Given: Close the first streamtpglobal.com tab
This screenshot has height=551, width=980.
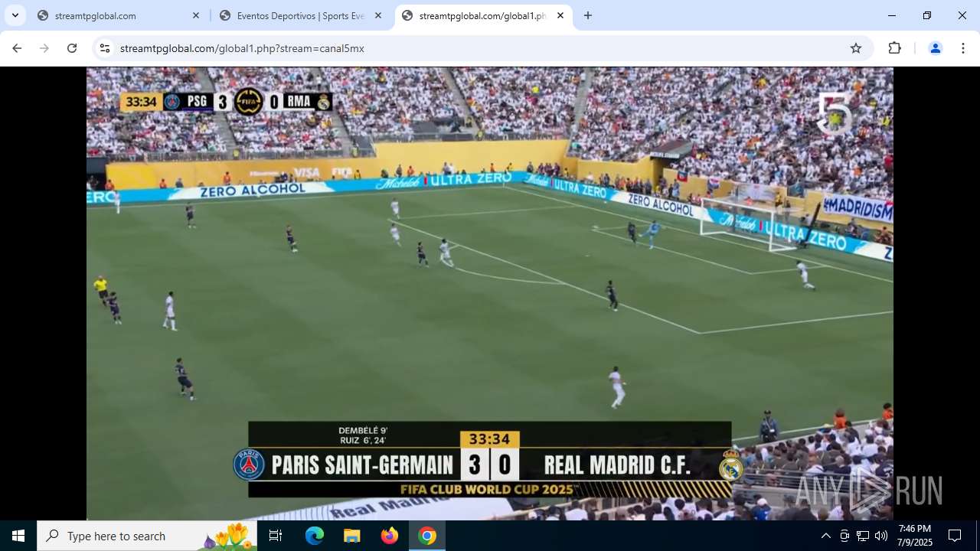Looking at the screenshot, I should coord(196,15).
